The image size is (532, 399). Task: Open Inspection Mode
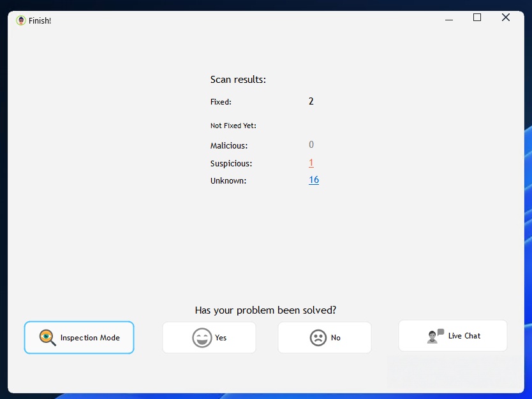pos(79,337)
